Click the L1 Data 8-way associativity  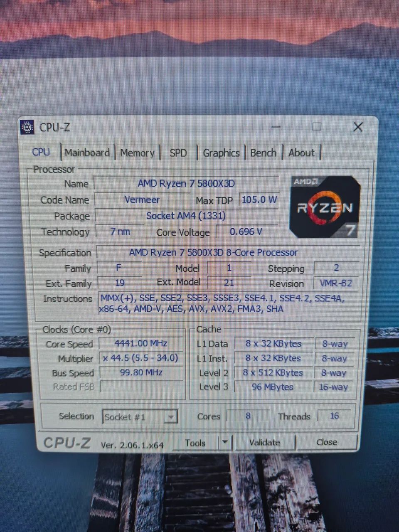(335, 344)
